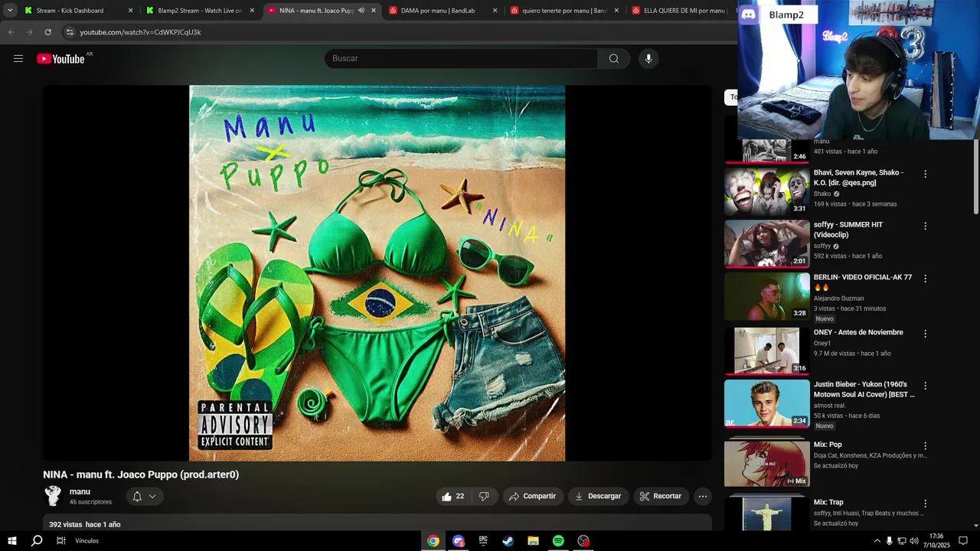Click the page vertical scrollbar

click(x=975, y=177)
